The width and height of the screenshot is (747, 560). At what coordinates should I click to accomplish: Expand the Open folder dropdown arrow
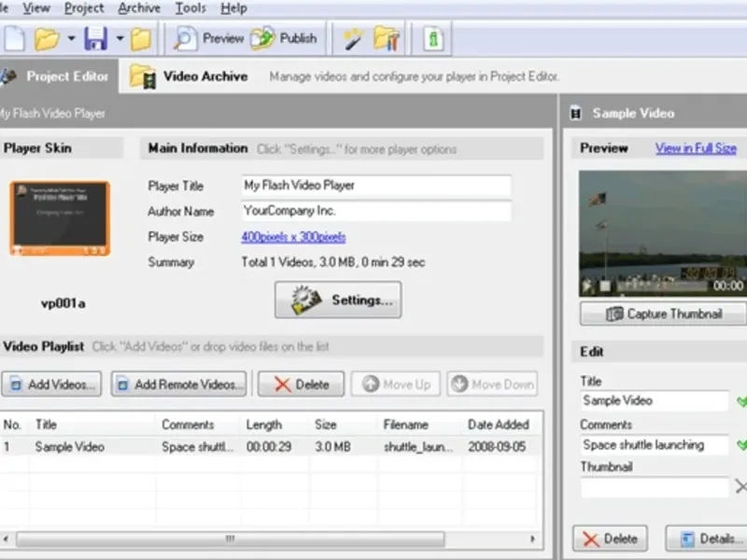tap(71, 38)
